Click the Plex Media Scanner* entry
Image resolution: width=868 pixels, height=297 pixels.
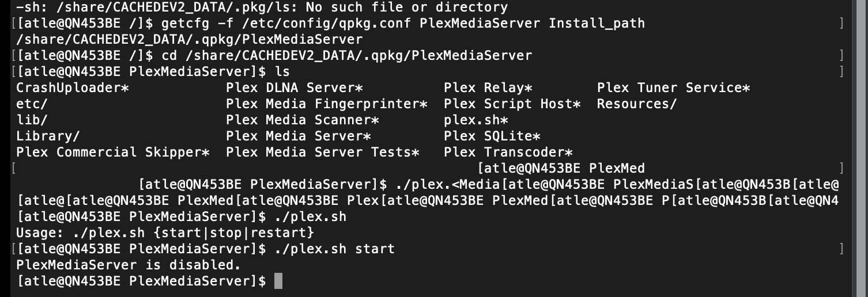[303, 120]
